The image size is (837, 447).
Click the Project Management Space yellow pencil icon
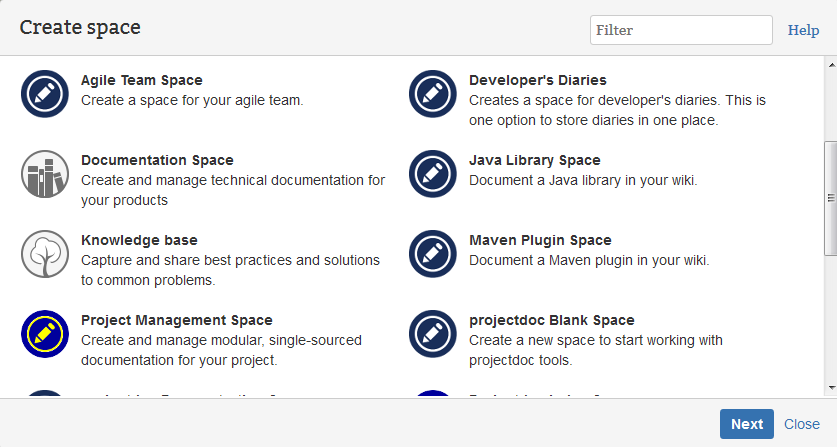(44, 334)
